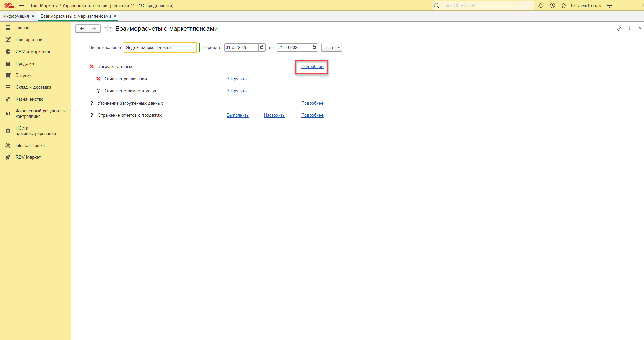Expand the Личный кабинет dropdown list
Viewport: 644px width, 340px height.
[192, 47]
